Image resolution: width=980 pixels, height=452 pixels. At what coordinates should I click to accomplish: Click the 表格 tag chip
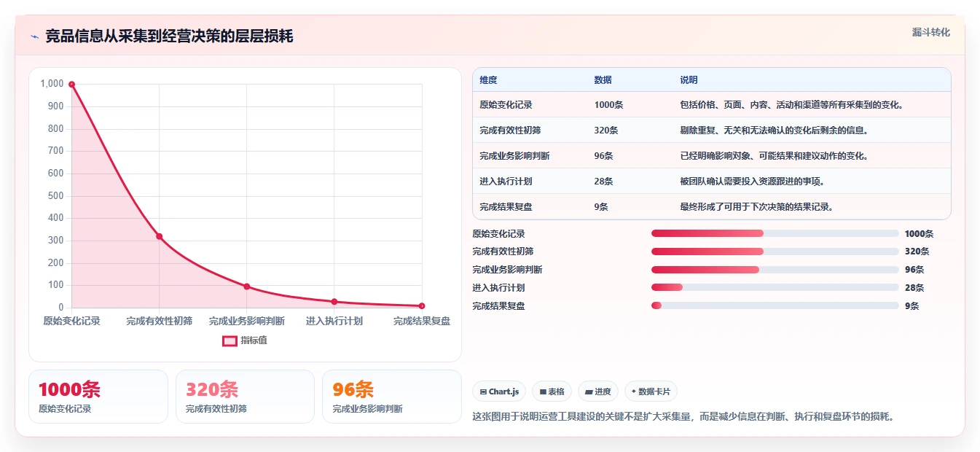pos(552,391)
